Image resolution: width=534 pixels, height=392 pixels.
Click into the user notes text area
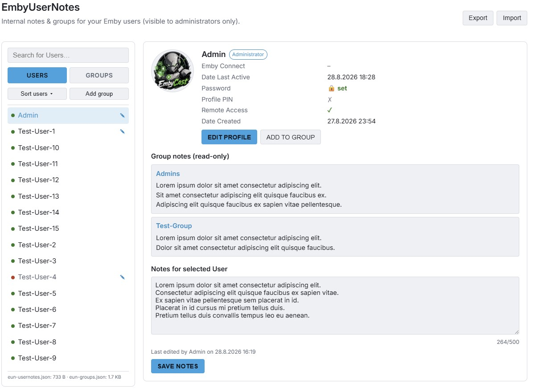[335, 306]
